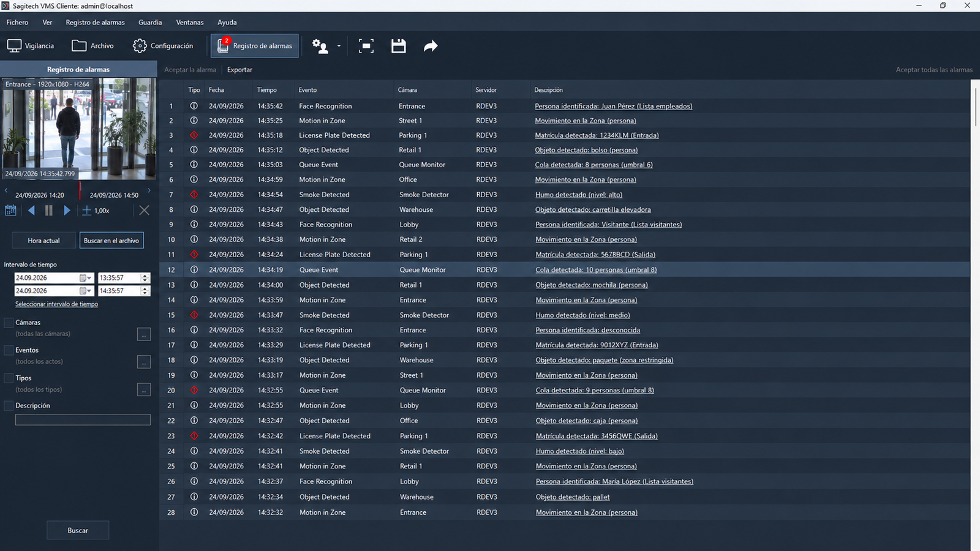Click the share arrow icon
980x551 pixels.
431,46
